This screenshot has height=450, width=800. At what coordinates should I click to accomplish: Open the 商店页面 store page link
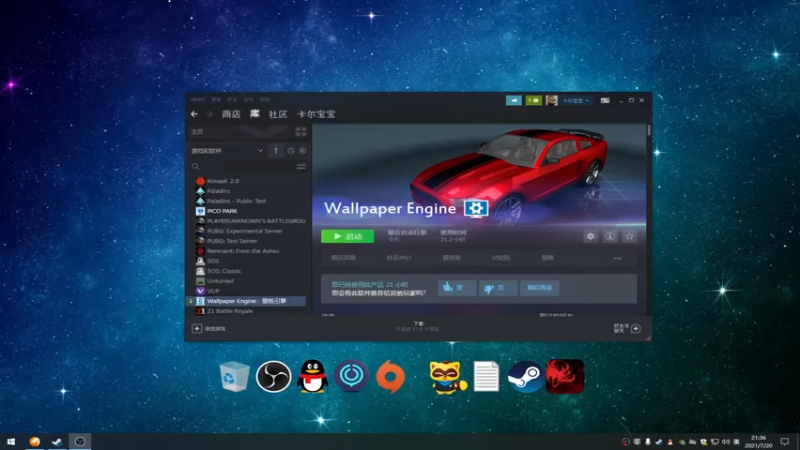[x=343, y=258]
